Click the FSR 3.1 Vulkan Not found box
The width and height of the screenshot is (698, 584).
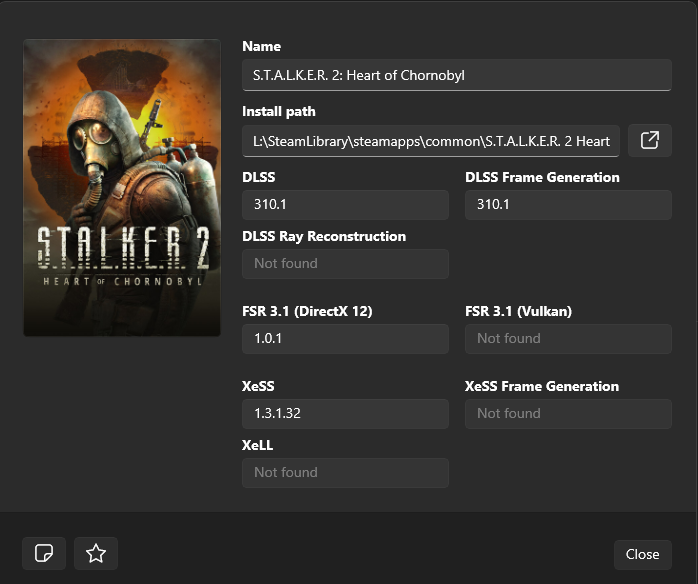point(568,339)
